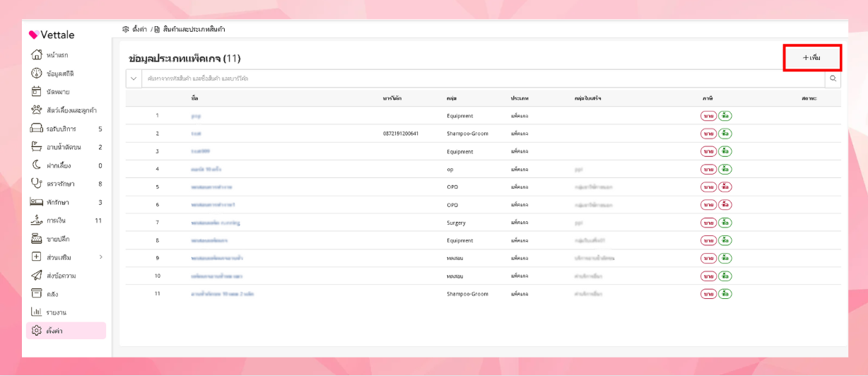Click the green ซื้อ tag in row 7
The width and height of the screenshot is (868, 376).
tap(725, 223)
